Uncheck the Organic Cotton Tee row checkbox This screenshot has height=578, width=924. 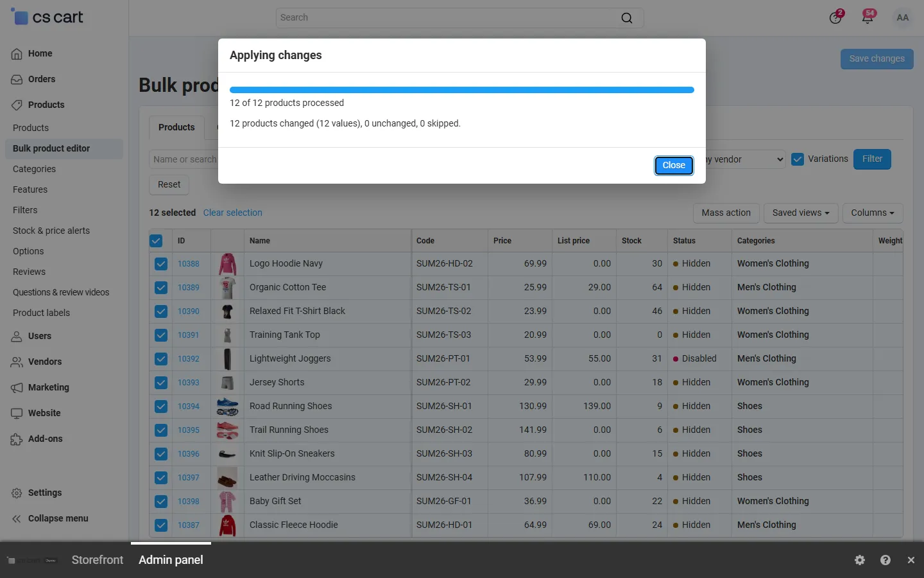161,288
